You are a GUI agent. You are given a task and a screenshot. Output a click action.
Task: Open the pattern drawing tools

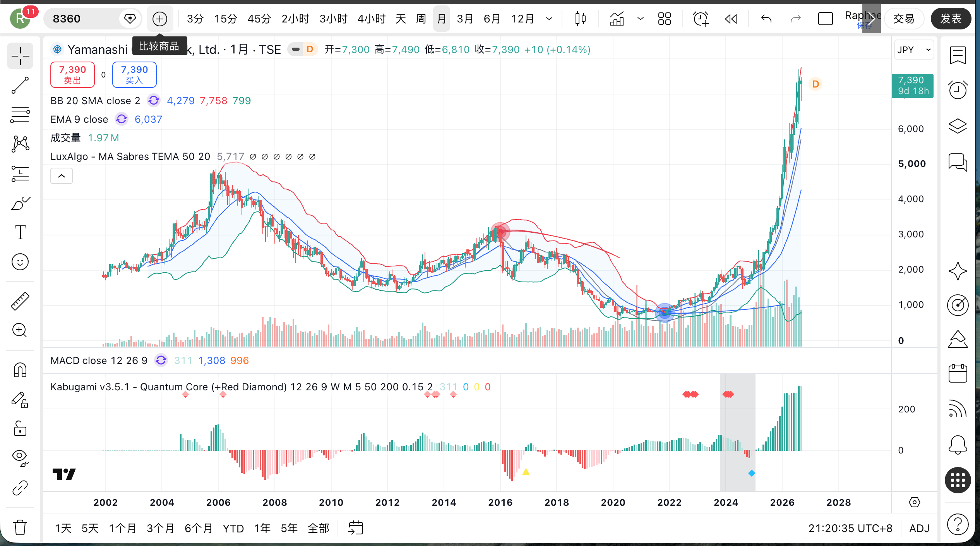coord(20,144)
